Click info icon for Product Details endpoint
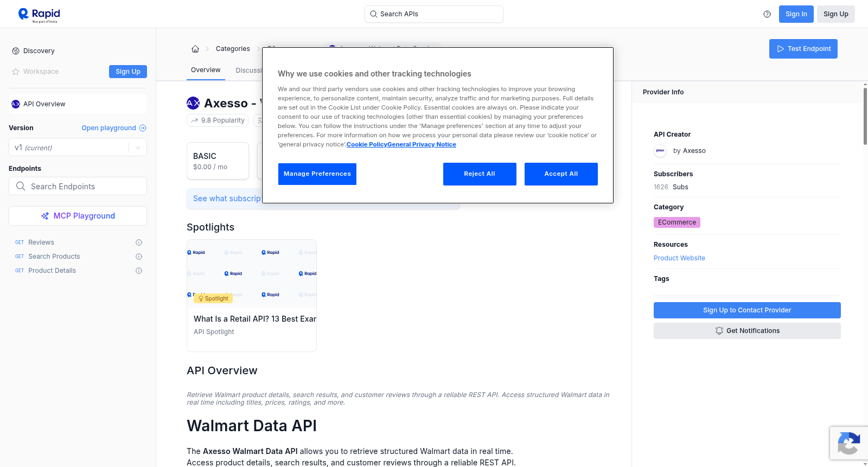Image resolution: width=868 pixels, height=467 pixels. click(139, 271)
